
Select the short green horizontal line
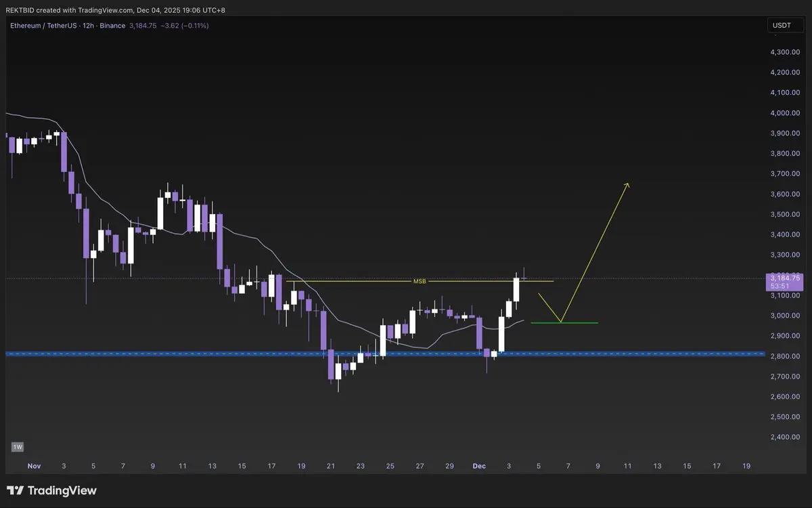(564, 323)
